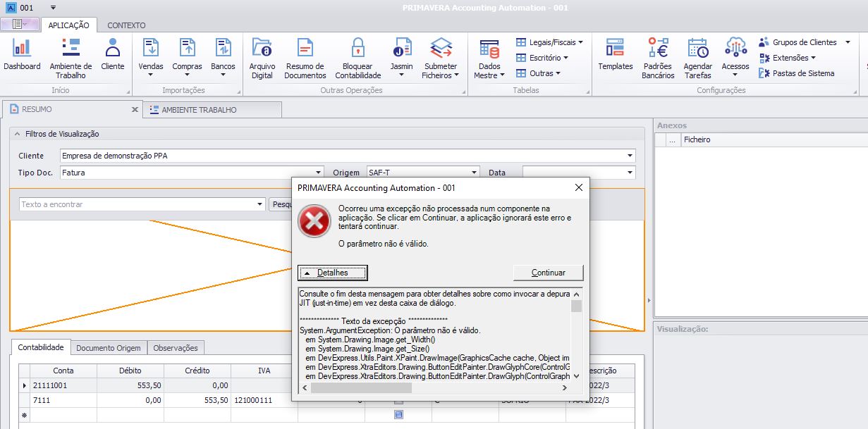868x429 pixels.
Task: Open Ambiente de Trabalho ribbon icon
Action: (71, 58)
